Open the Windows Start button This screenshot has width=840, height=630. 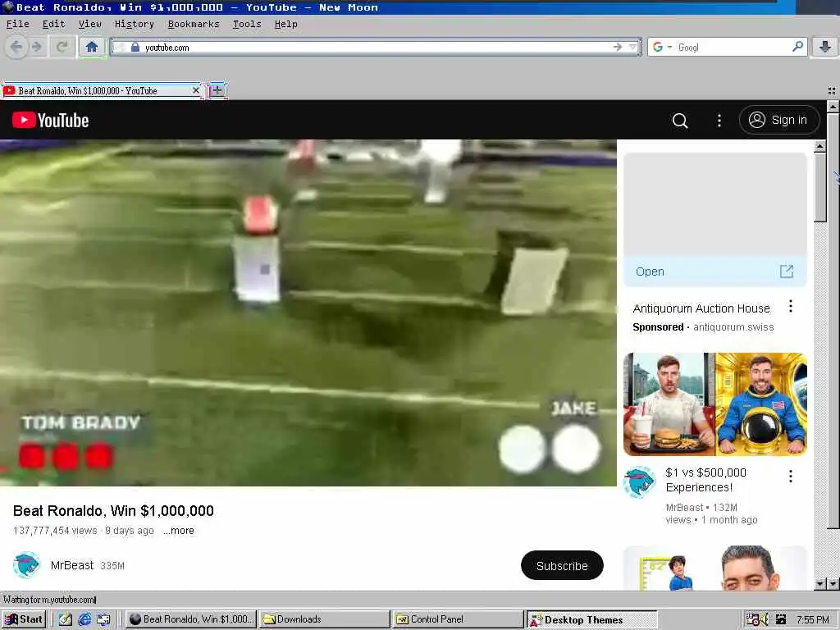[x=24, y=619]
